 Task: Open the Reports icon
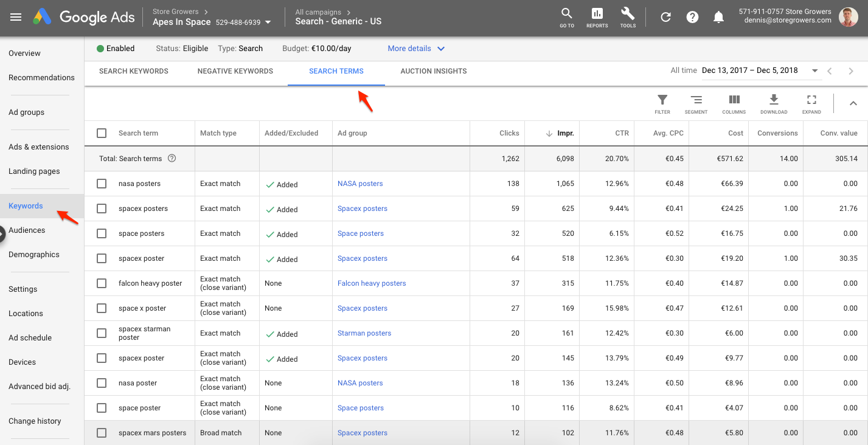coord(597,16)
